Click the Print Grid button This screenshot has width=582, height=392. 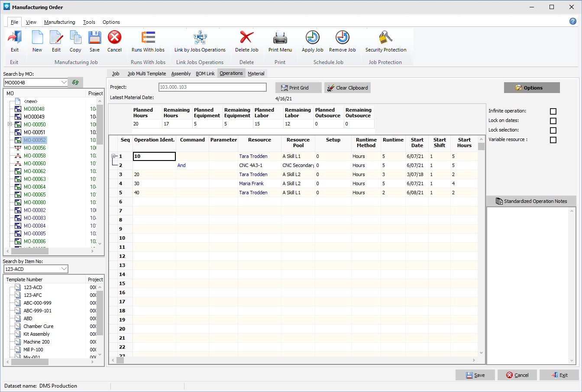(x=298, y=88)
